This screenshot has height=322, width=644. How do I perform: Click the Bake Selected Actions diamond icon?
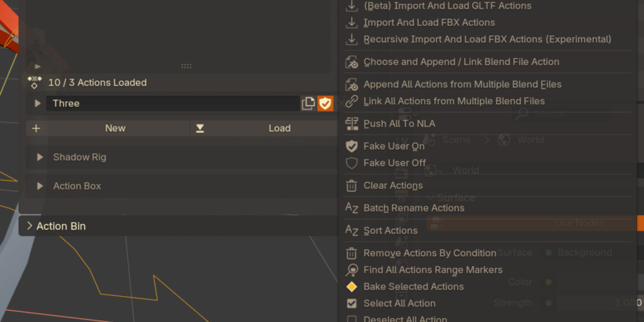click(x=352, y=287)
